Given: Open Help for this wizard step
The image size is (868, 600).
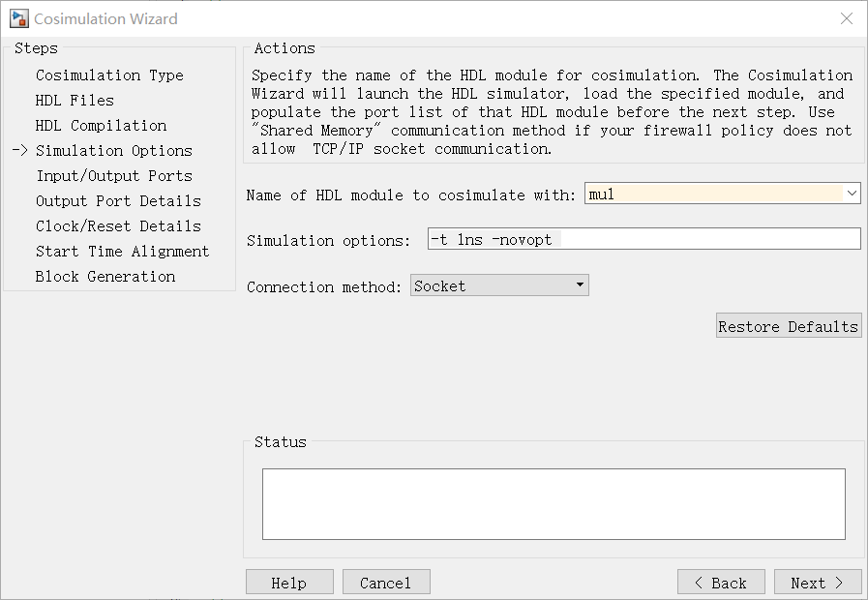Looking at the screenshot, I should click(x=289, y=583).
